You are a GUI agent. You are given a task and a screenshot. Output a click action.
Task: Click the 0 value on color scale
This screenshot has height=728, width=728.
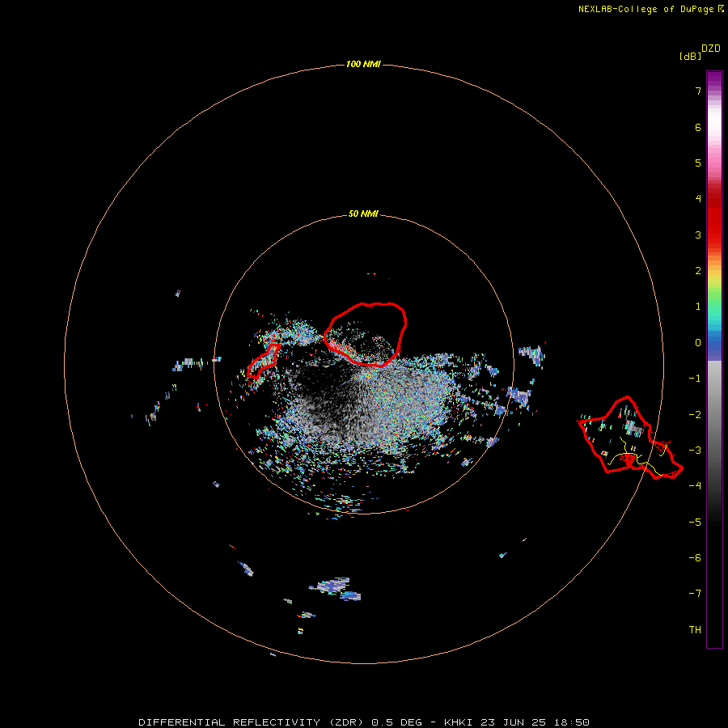698,343
